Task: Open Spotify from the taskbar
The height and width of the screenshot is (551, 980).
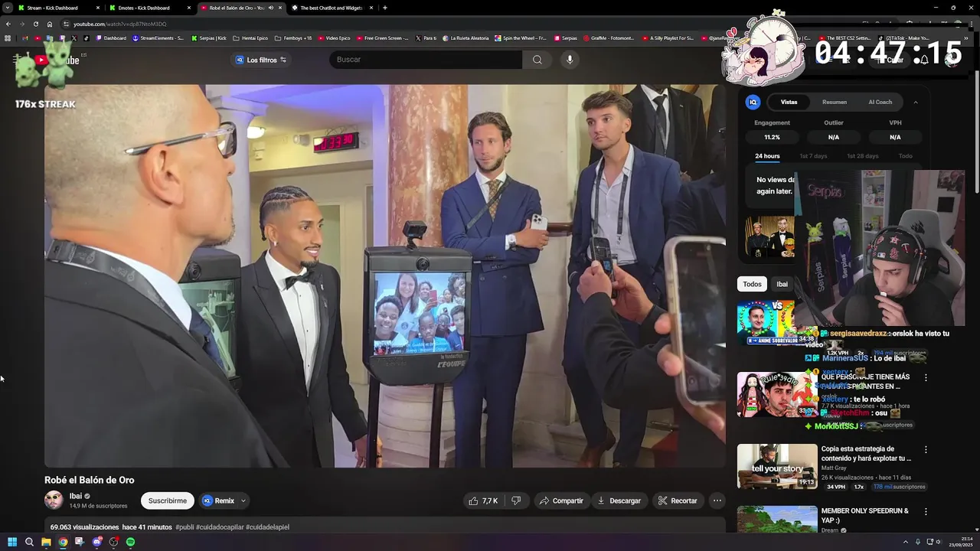Action: (130, 542)
